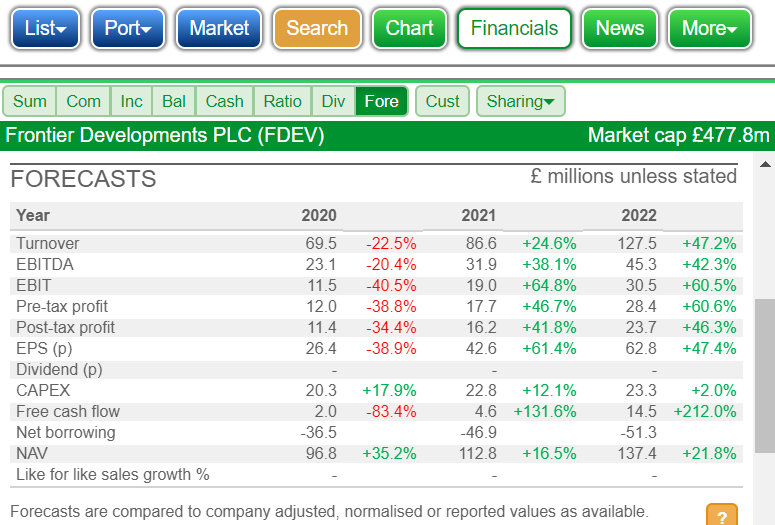Click the +17.9% CAPEX change
The image size is (775, 525).
point(389,391)
